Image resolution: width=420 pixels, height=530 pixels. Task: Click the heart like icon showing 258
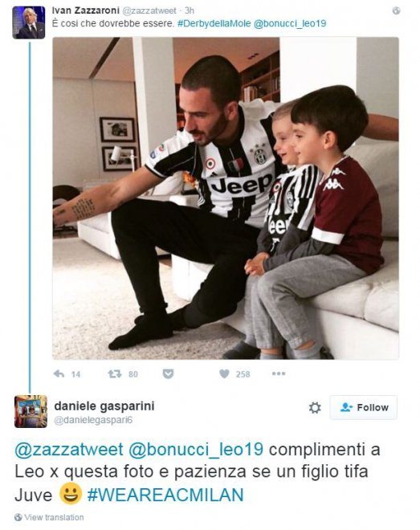pos(224,373)
